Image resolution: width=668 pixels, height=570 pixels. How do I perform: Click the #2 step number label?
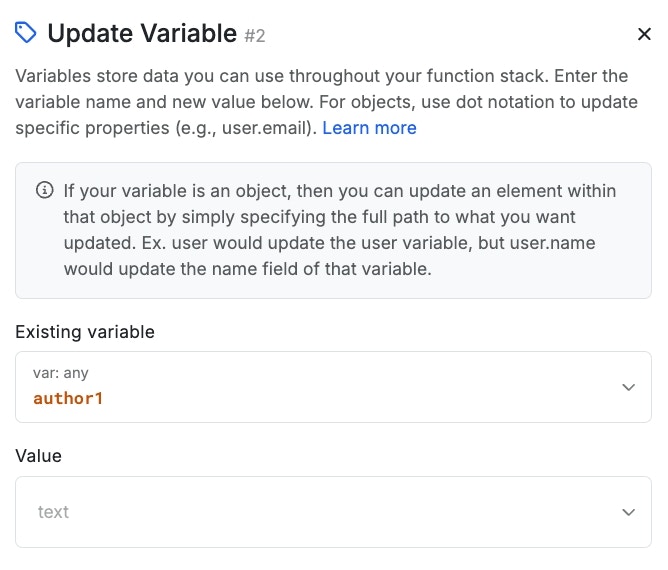[255, 36]
